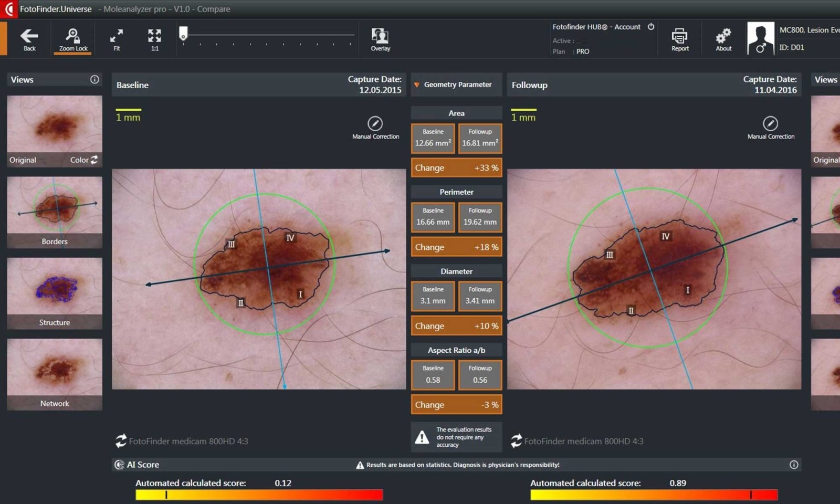Click the AI Score statistics warning icon
The image size is (840, 504).
[360, 465]
